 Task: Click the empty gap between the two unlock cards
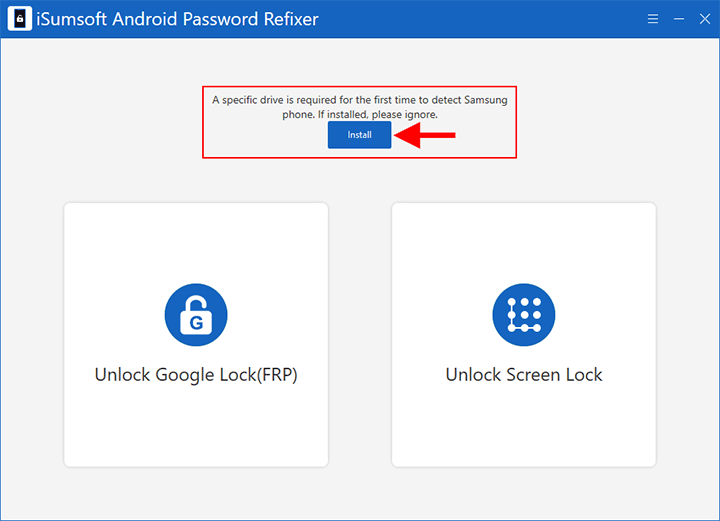pyautogui.click(x=360, y=335)
